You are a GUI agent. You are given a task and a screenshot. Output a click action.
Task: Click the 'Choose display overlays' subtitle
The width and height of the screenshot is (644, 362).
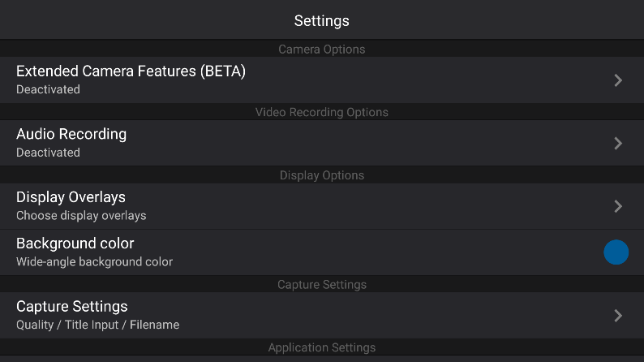81,216
